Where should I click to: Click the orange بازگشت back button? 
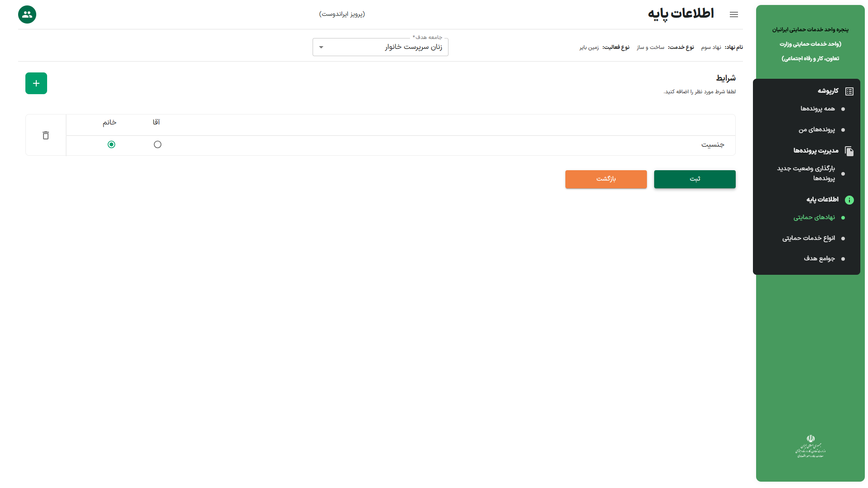[606, 179]
